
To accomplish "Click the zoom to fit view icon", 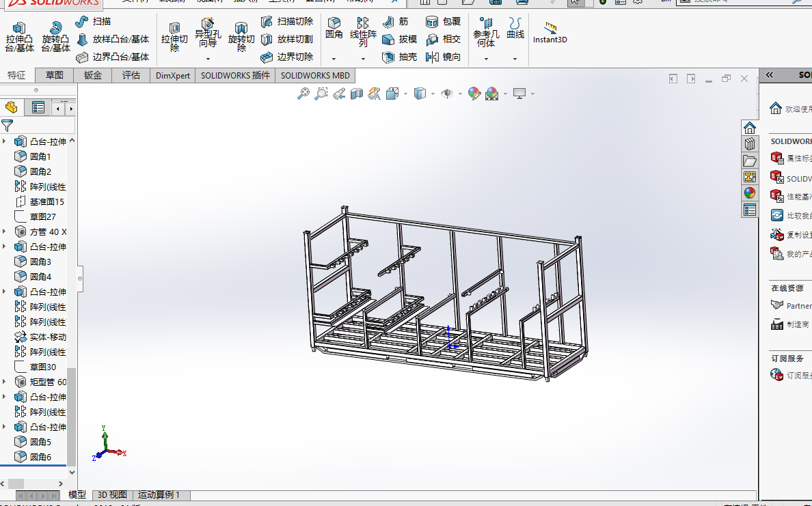I will tap(303, 94).
